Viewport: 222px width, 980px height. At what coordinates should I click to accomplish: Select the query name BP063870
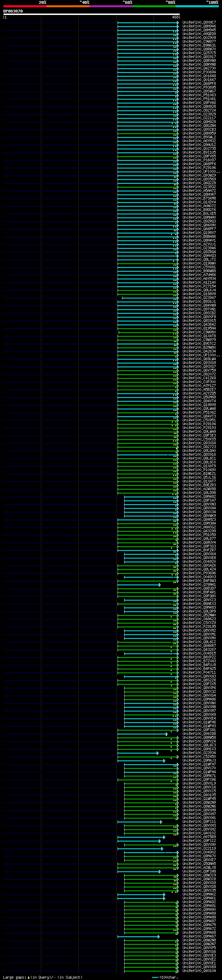(x=13, y=11)
